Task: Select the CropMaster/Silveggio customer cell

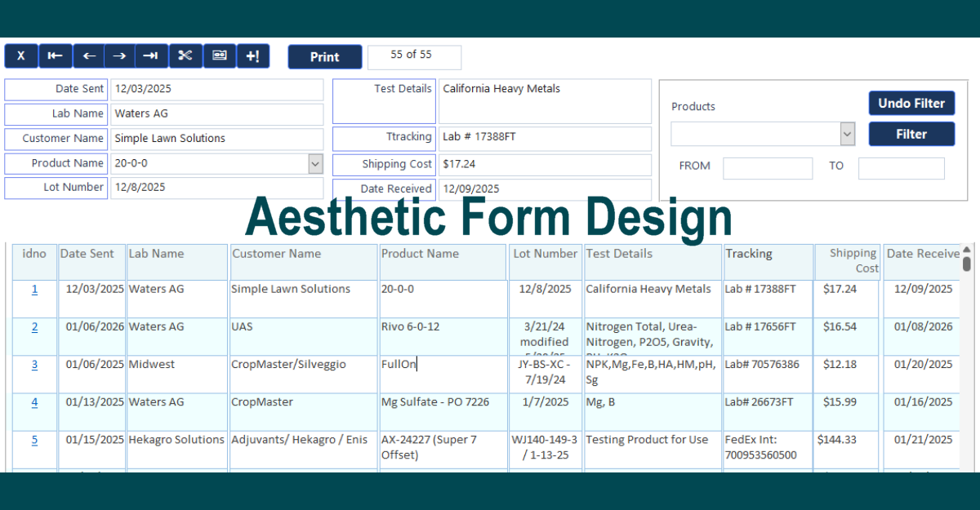Action: click(303, 374)
